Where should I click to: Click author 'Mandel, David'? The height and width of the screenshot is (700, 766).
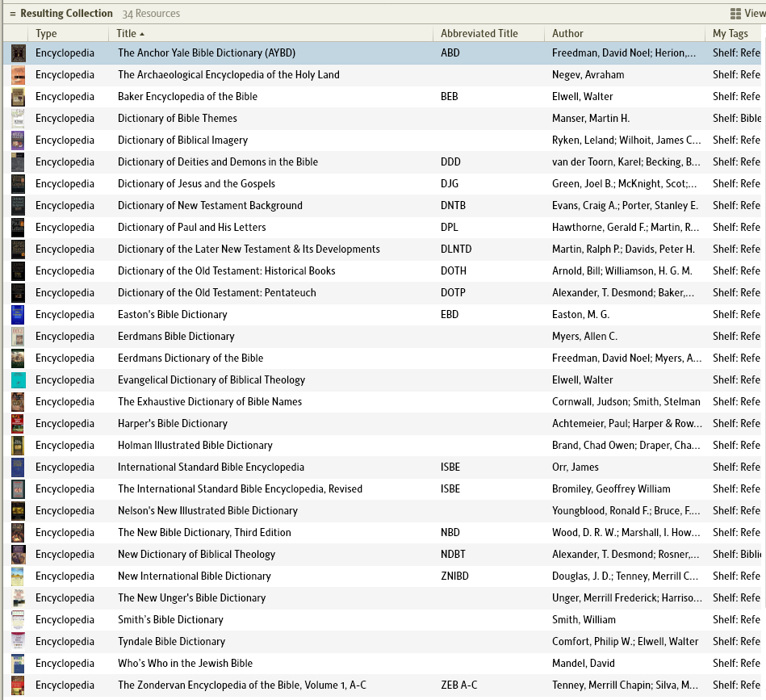point(584,664)
